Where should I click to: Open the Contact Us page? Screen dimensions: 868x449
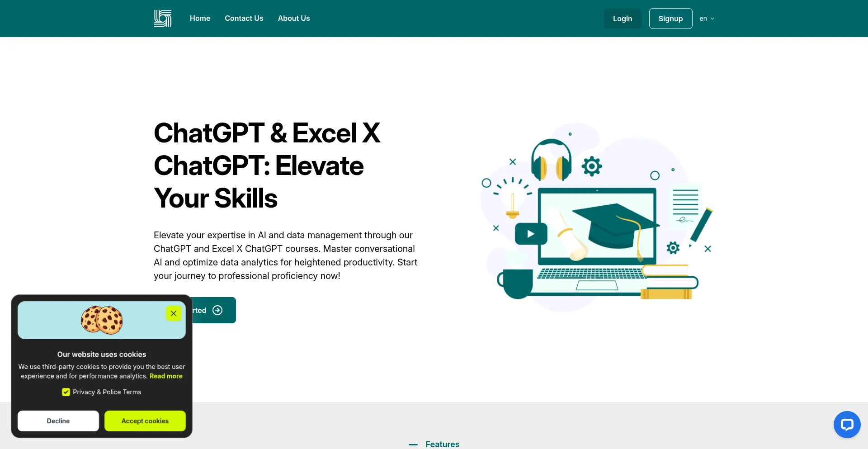(x=244, y=19)
